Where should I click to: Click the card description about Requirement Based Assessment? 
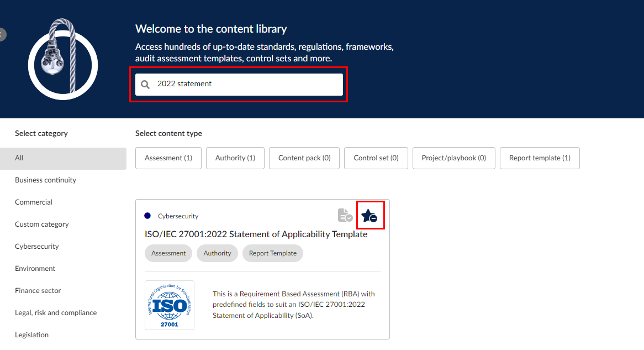pos(294,305)
